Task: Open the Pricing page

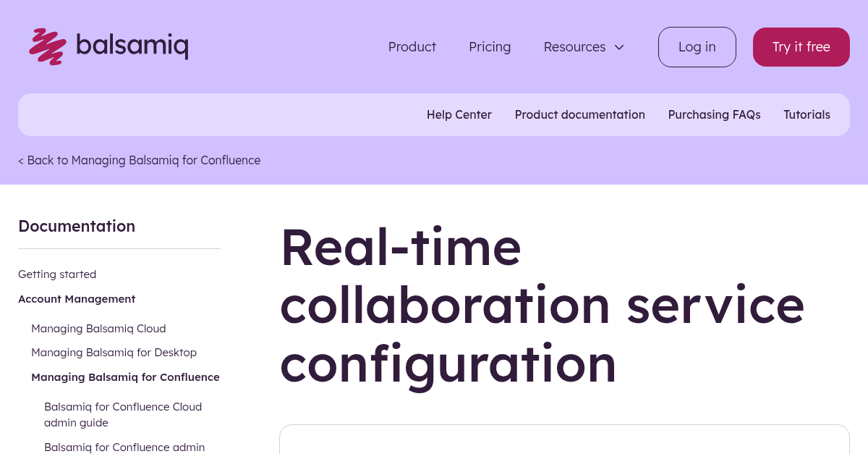Action: pos(490,46)
